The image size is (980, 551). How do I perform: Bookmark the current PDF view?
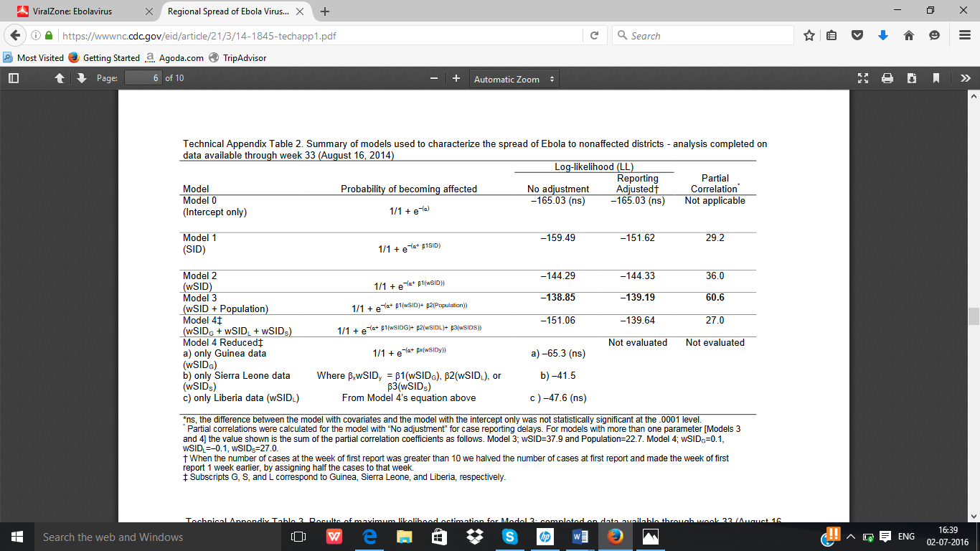[x=936, y=78]
